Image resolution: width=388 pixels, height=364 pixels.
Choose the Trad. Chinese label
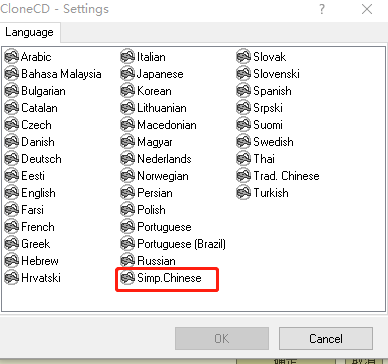(286, 176)
